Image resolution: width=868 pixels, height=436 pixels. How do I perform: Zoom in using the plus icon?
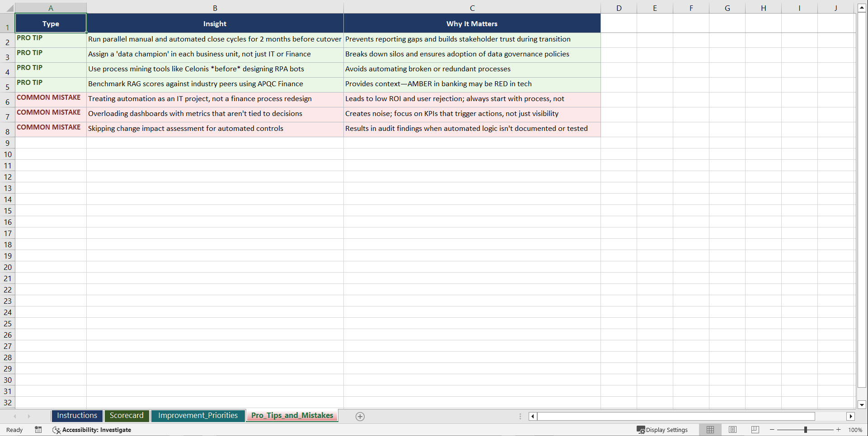[838, 430]
